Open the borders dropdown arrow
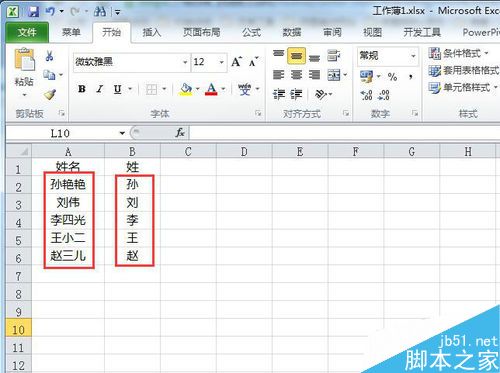 tap(164, 89)
